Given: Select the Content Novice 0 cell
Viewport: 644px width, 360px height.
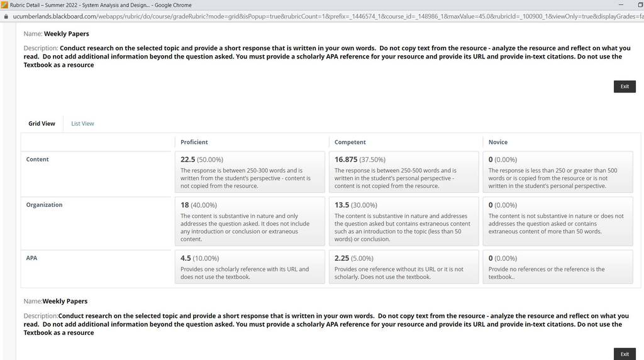Looking at the screenshot, I should [558, 172].
